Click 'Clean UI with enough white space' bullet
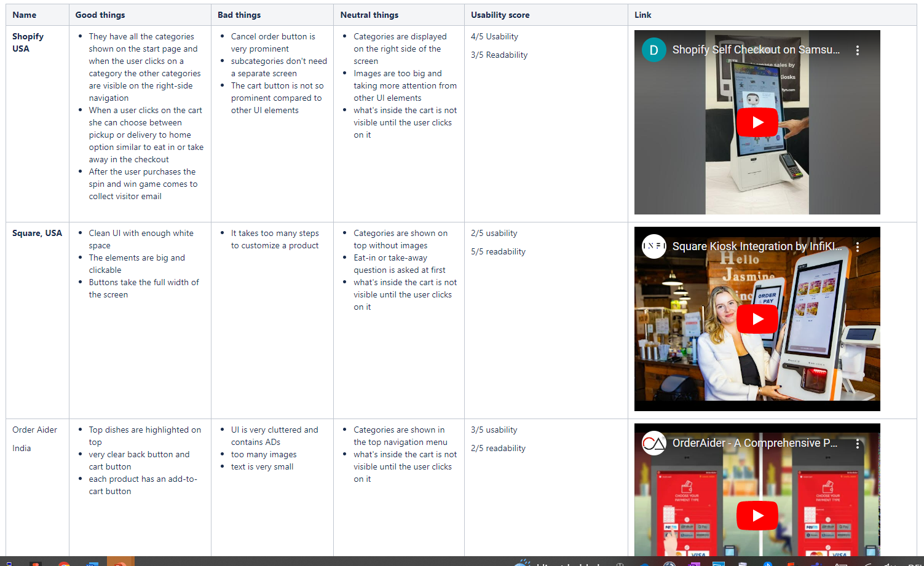This screenshot has width=924, height=566. click(x=141, y=239)
